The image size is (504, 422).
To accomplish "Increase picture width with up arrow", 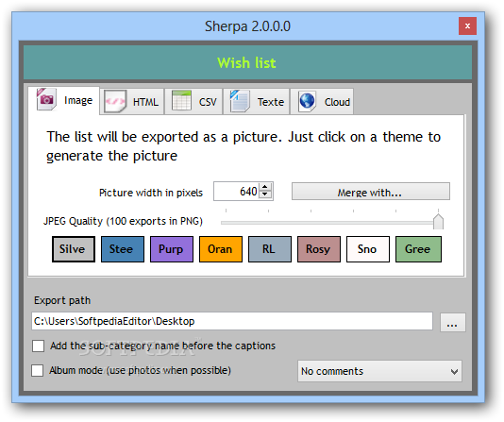I will click(x=265, y=187).
